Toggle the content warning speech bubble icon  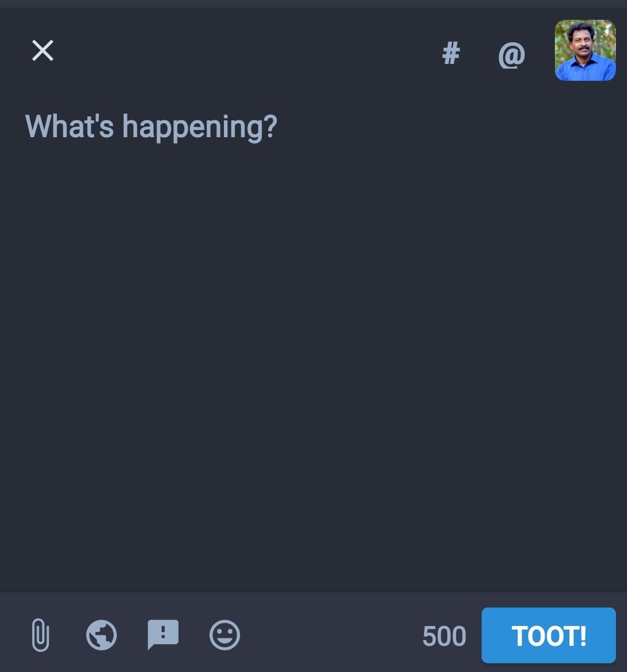[x=163, y=634]
